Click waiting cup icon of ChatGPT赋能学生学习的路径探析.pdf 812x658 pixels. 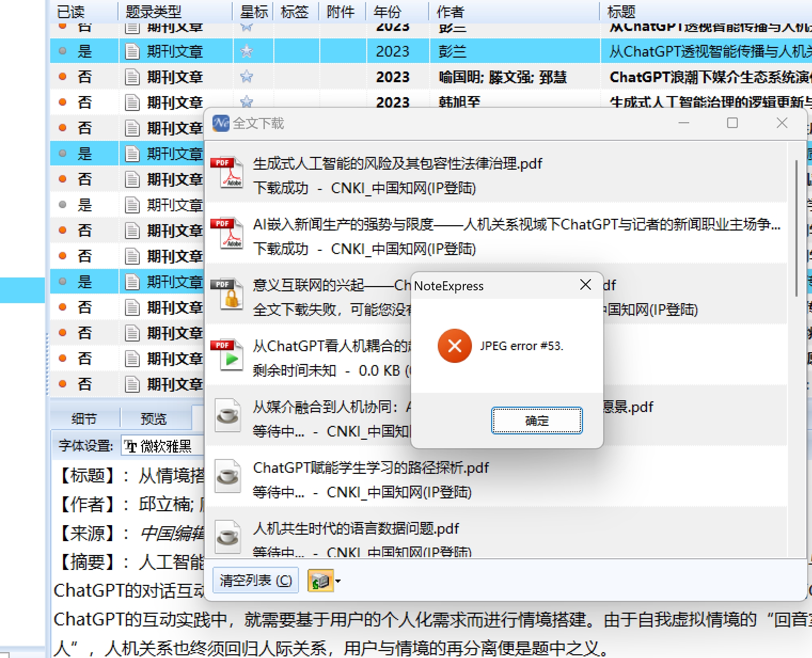tap(228, 477)
